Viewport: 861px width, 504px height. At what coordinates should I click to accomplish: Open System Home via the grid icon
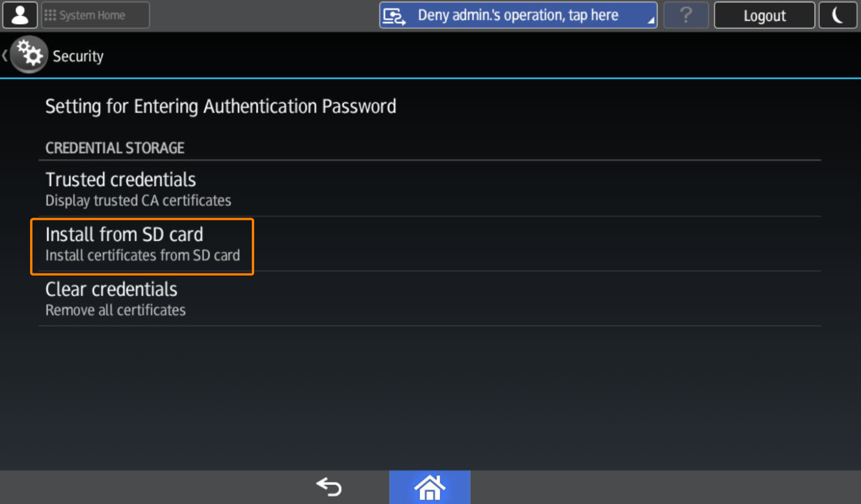(x=51, y=15)
